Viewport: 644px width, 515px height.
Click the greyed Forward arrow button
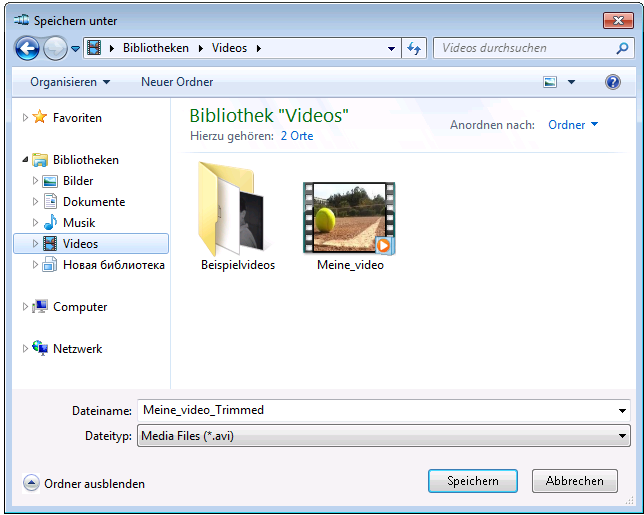point(55,48)
